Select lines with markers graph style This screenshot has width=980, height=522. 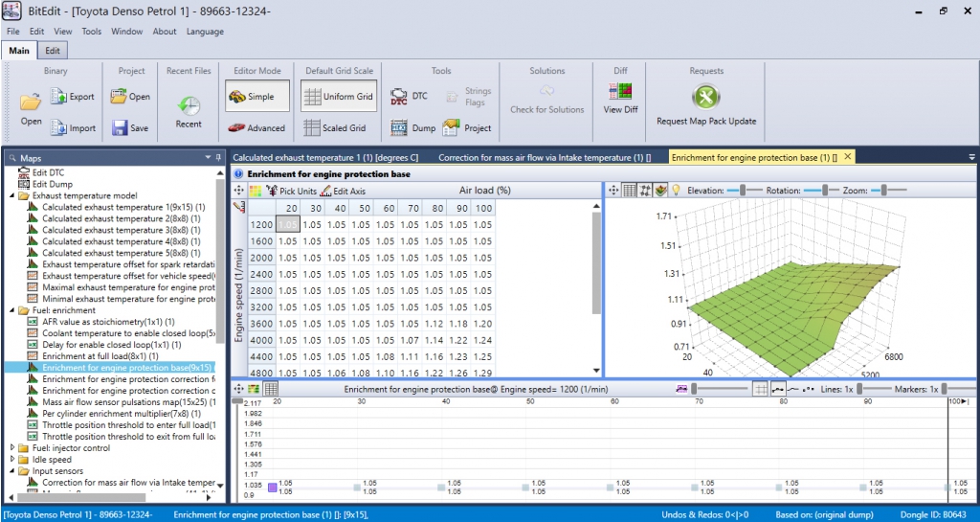point(777,389)
